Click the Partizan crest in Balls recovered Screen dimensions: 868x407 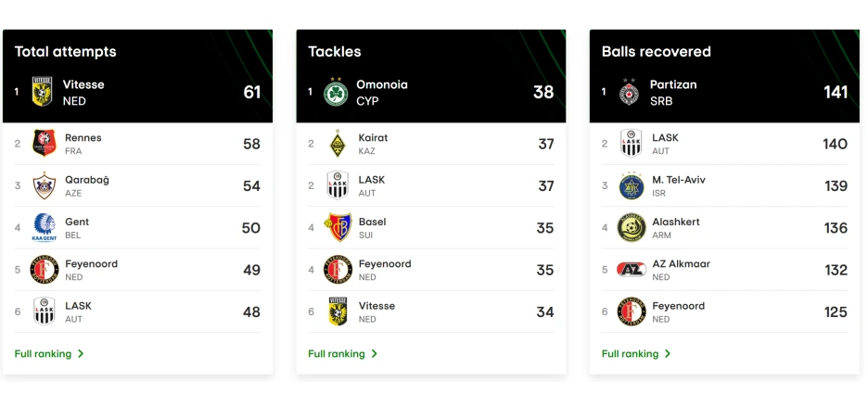point(630,92)
